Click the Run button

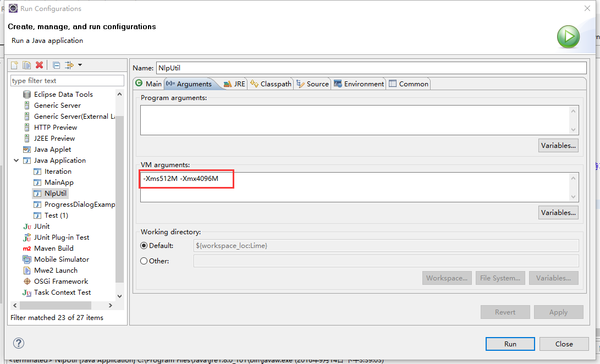click(x=510, y=344)
